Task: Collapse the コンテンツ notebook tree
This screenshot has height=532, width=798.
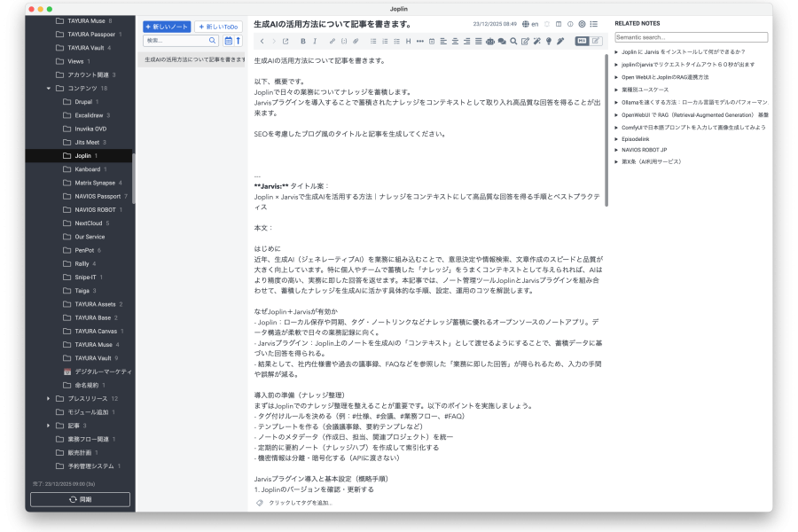Action: click(x=49, y=89)
